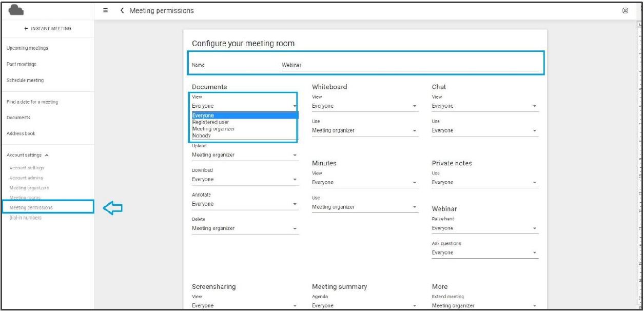Image resolution: width=644 pixels, height=311 pixels.
Task: Select 'Meeting organizer' in open dropdown list
Action: (213, 129)
